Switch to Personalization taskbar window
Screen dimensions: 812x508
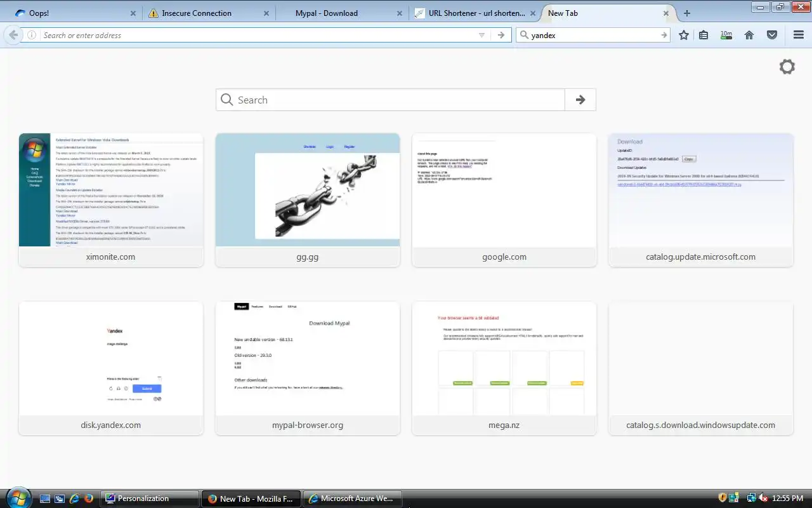coord(151,498)
